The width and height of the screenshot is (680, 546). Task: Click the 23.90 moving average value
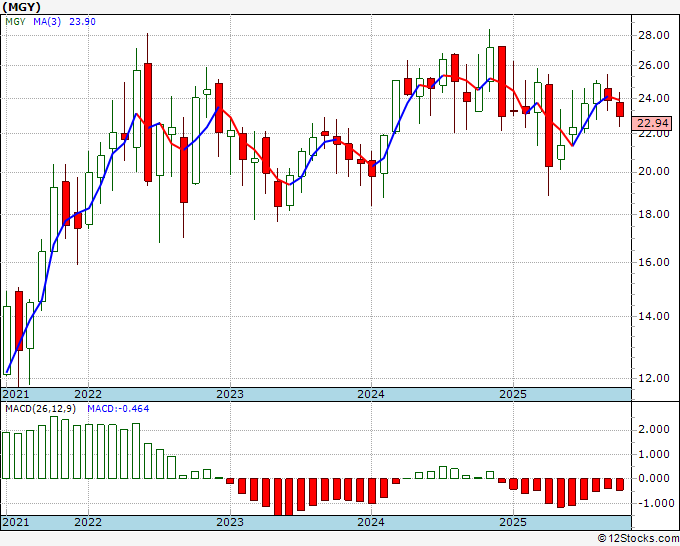(x=82, y=22)
